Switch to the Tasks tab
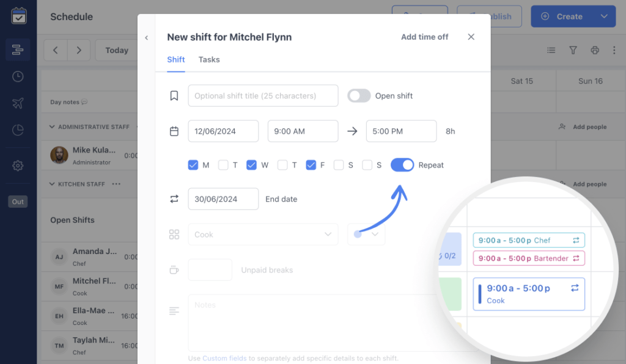This screenshot has width=626, height=364. [209, 60]
